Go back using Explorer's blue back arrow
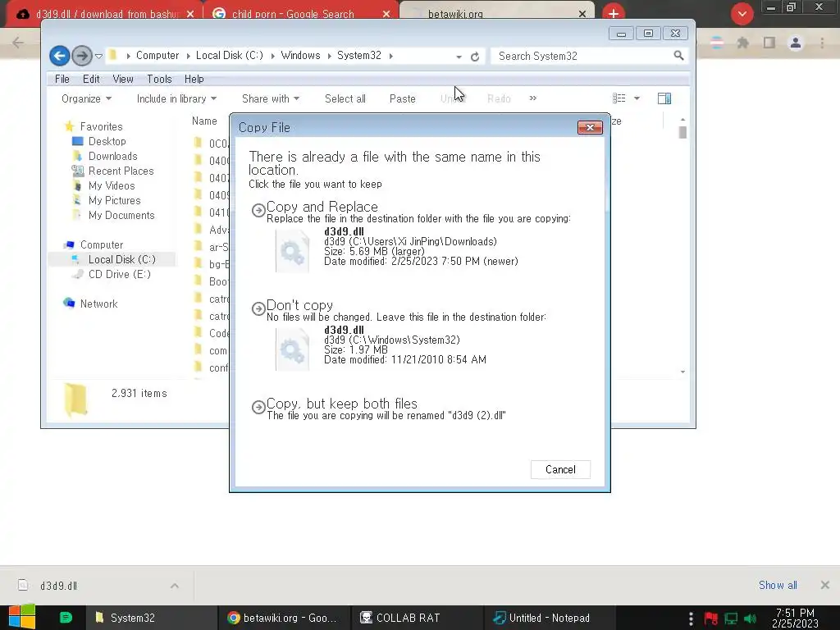Viewport: 840px width, 630px height. [59, 56]
